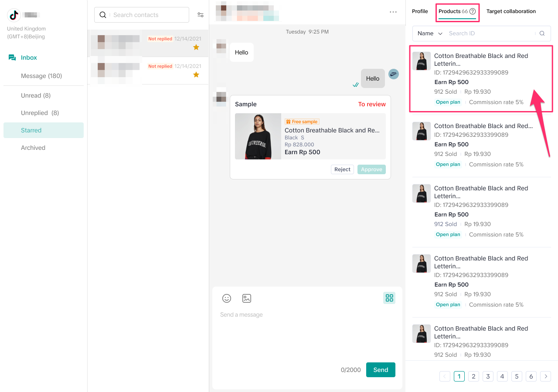This screenshot has width=558, height=392.
Task: Switch to the Profile tab
Action: (x=420, y=11)
